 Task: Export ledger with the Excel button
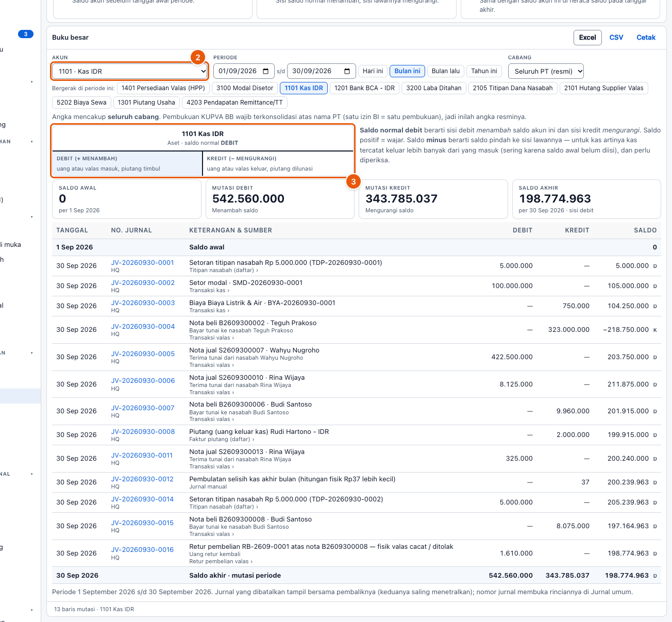pos(587,38)
